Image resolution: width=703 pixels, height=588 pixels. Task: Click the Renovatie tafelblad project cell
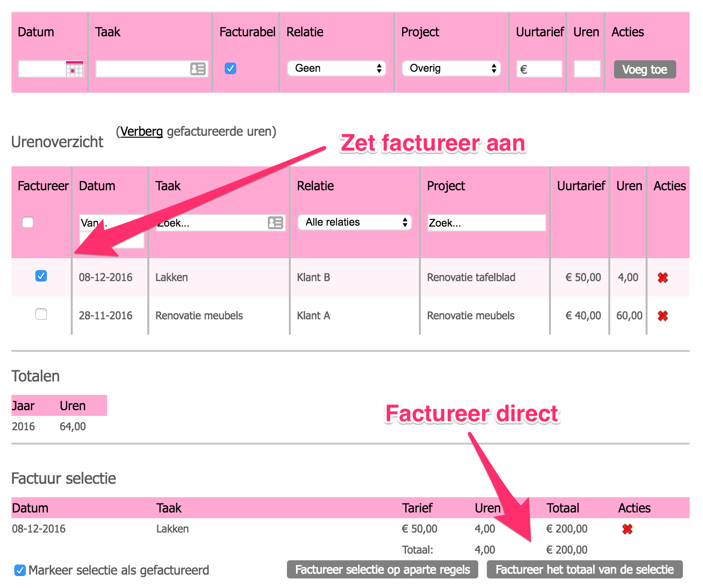(471, 277)
